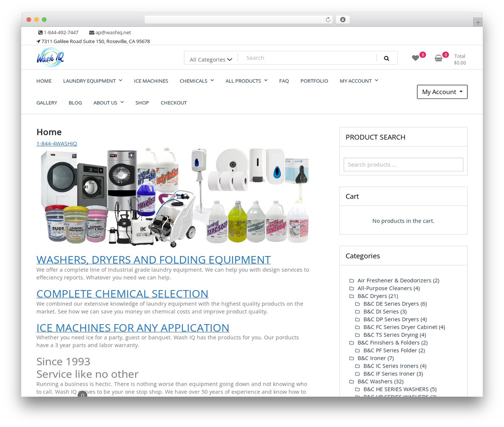Click the Search products input field
This screenshot has height=427, width=504.
[x=403, y=165]
